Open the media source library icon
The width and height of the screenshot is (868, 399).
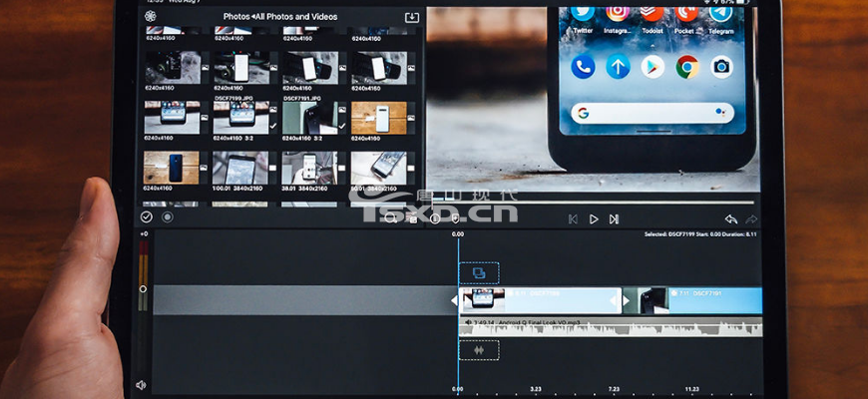point(150,16)
